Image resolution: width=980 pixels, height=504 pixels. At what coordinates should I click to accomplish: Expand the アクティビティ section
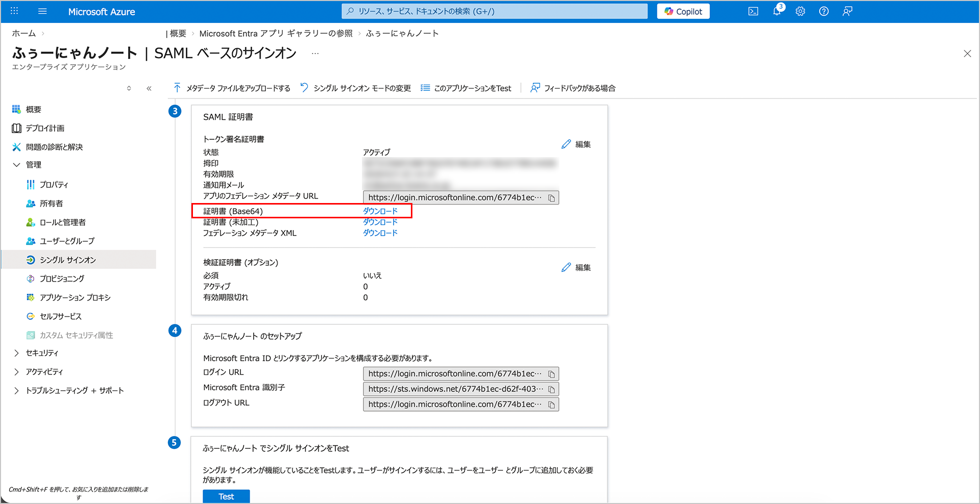click(16, 372)
